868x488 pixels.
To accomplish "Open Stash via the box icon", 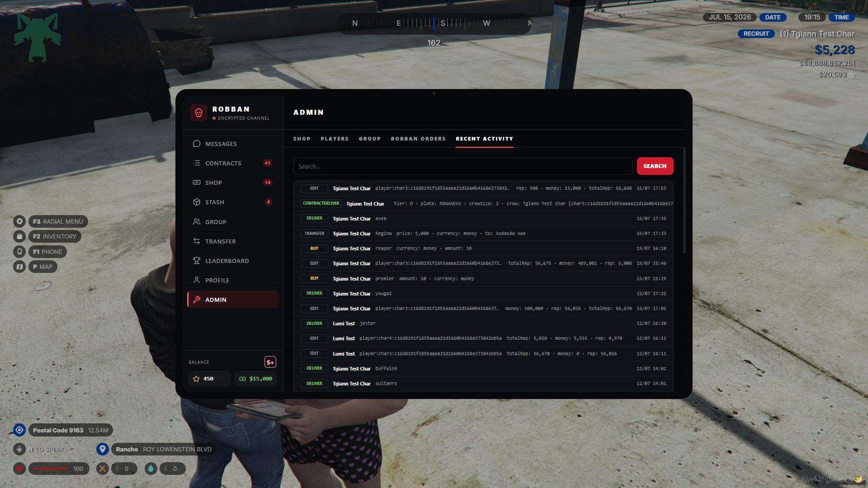I will point(197,202).
